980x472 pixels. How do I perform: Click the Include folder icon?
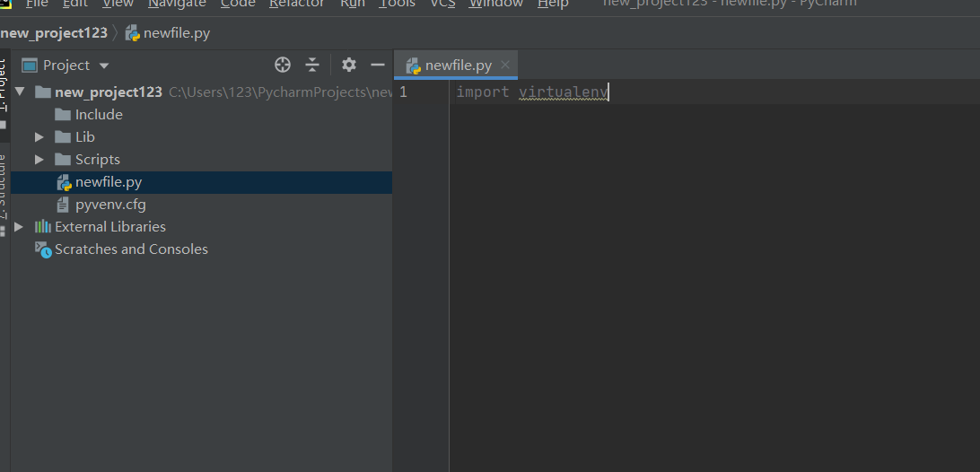pos(63,114)
